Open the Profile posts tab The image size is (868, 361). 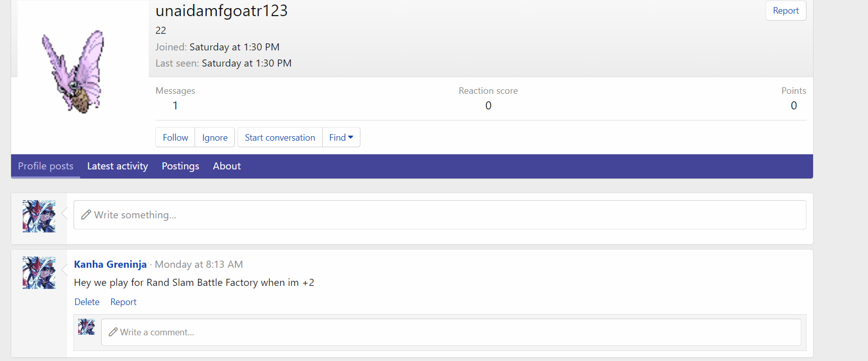pos(46,166)
